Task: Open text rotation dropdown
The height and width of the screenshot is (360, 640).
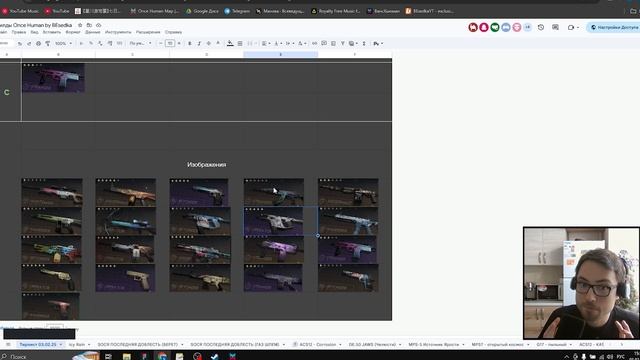Action: pyautogui.click(x=301, y=43)
